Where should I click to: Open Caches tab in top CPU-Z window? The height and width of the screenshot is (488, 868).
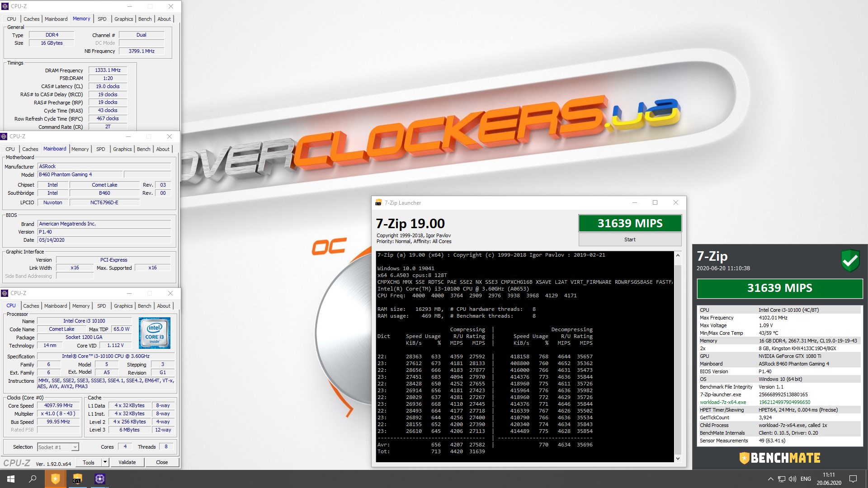[x=32, y=19]
